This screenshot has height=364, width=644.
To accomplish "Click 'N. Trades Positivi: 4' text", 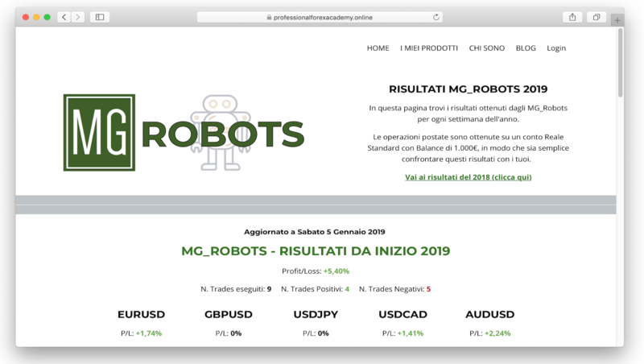I will (315, 289).
